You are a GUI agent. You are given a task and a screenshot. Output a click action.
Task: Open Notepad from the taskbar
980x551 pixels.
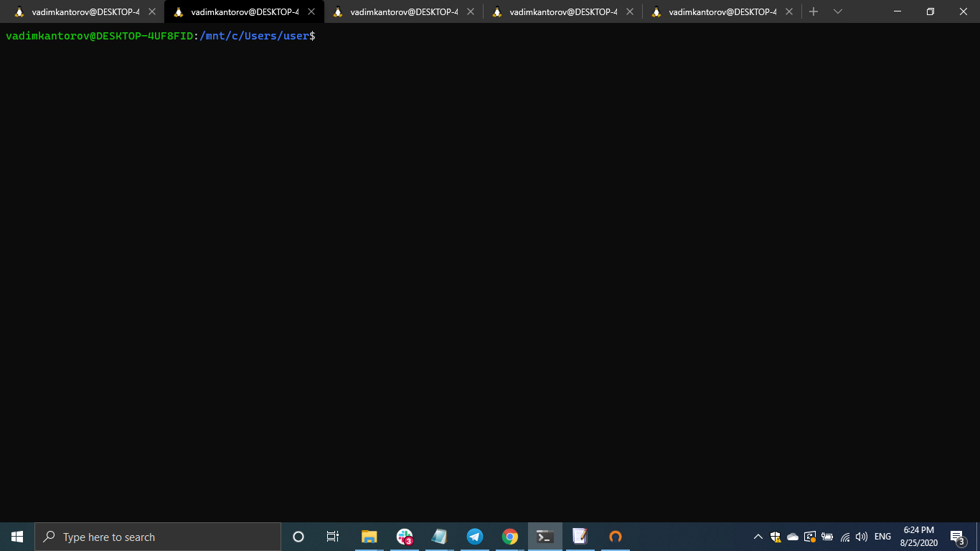(440, 537)
